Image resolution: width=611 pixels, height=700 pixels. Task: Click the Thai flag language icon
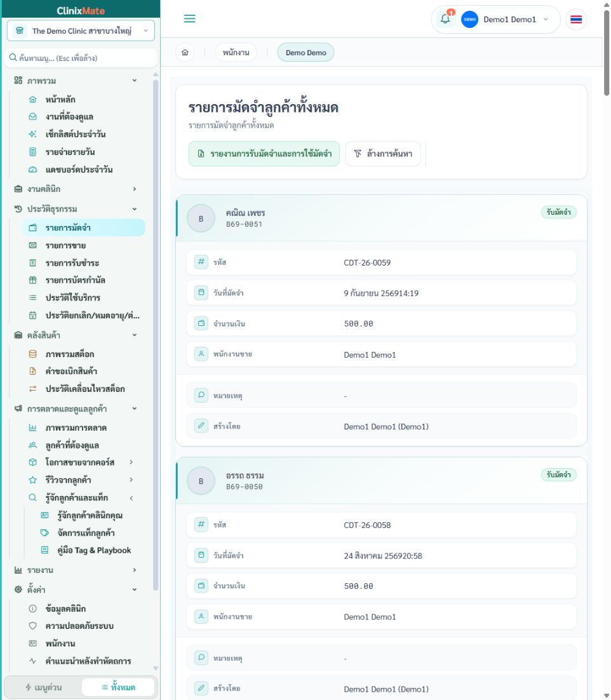576,20
